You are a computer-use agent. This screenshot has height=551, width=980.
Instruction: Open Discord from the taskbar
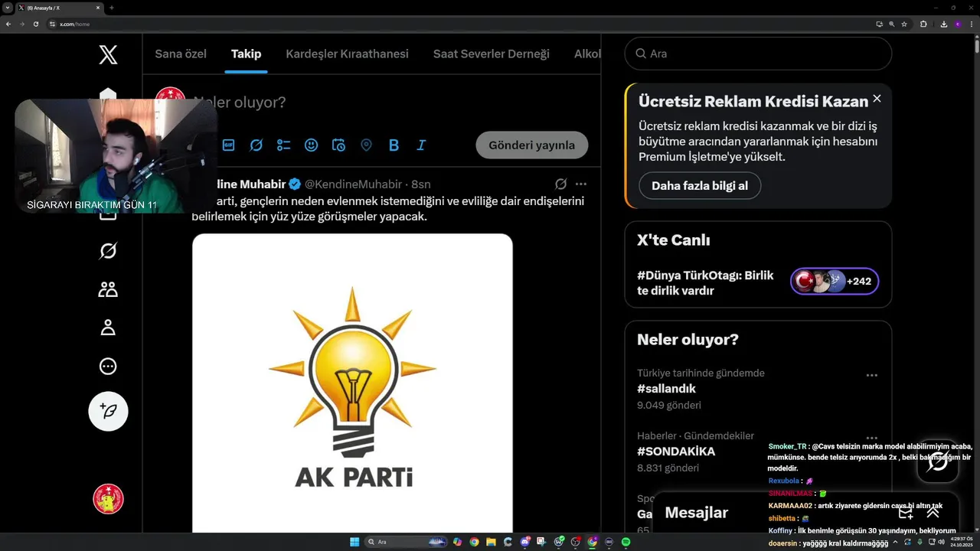(x=525, y=542)
